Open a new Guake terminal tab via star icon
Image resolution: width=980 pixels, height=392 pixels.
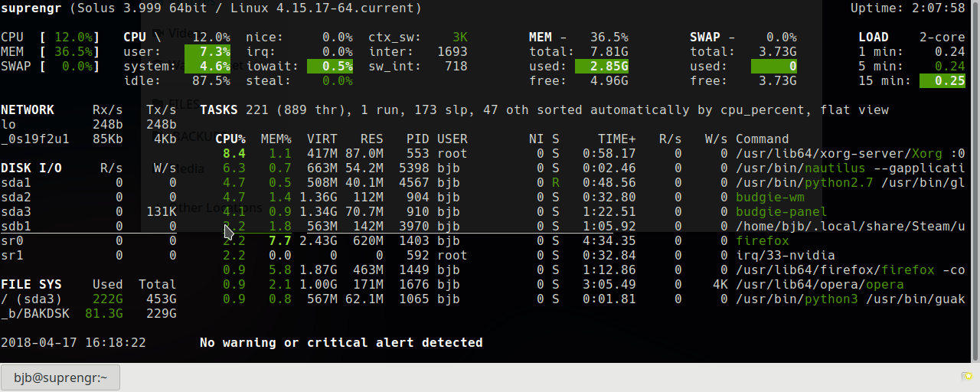click(967, 376)
